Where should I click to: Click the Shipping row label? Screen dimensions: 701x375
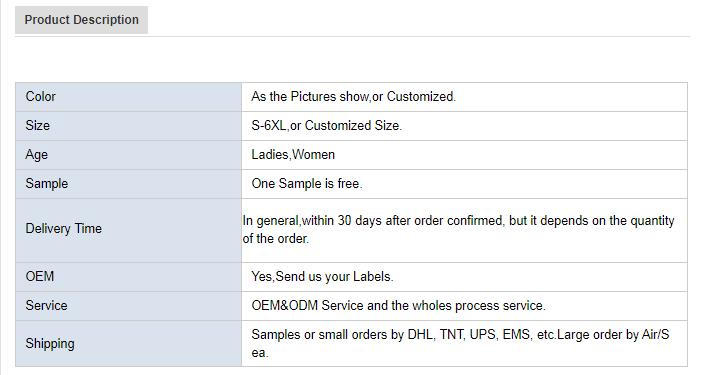(128, 343)
